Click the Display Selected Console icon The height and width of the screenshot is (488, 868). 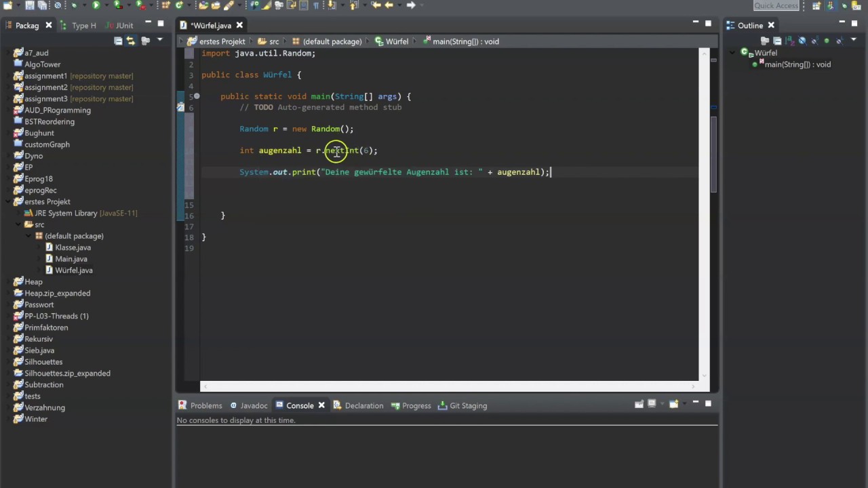click(x=652, y=404)
